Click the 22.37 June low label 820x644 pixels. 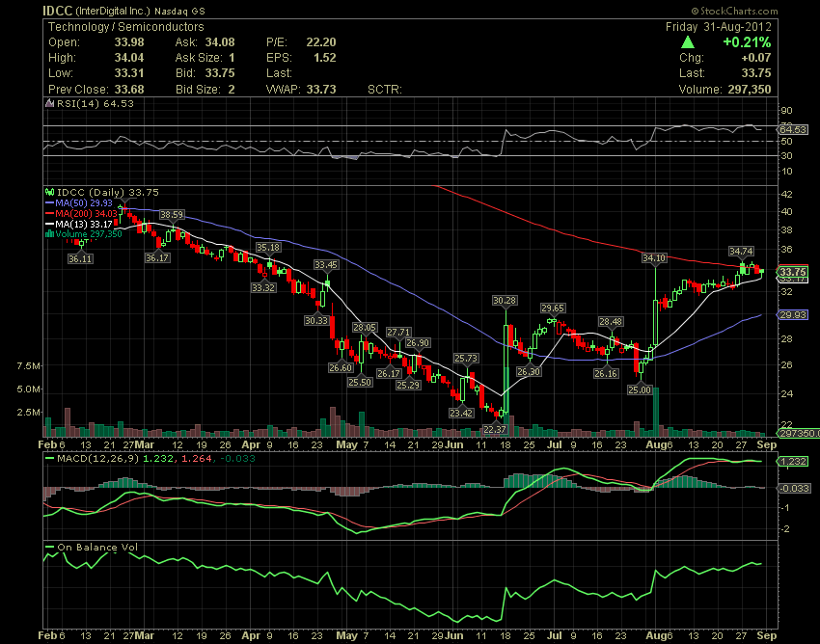(494, 430)
